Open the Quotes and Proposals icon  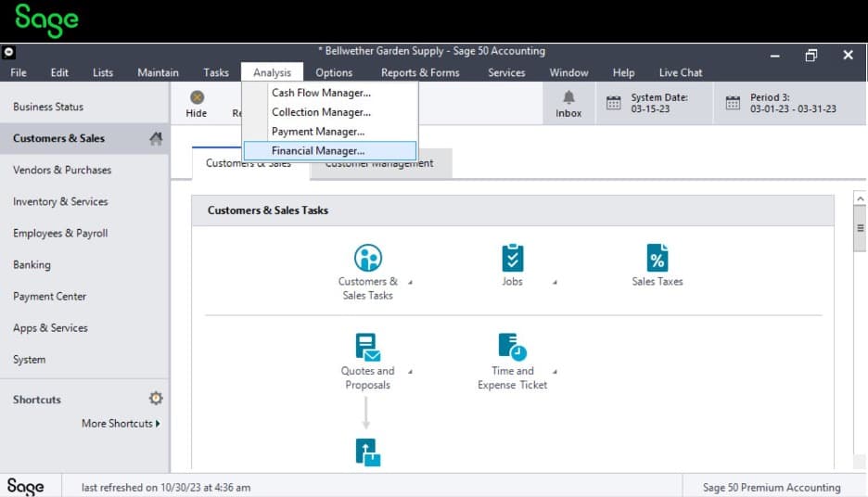(x=367, y=347)
